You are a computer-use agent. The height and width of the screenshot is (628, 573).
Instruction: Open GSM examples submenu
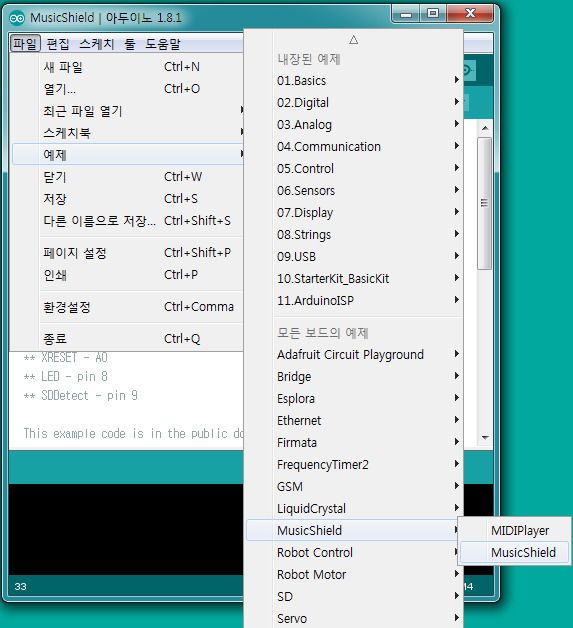pyautogui.click(x=355, y=487)
